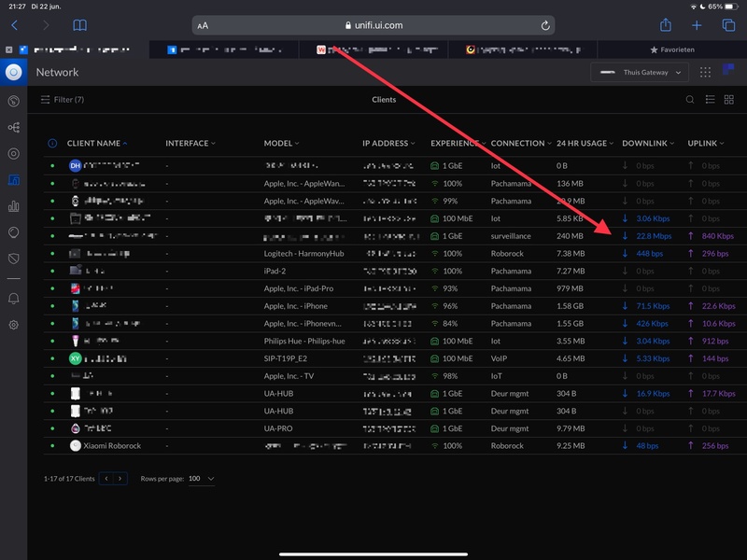Open the Insights sidebar icon
This screenshot has height=560, width=747.
coord(14,232)
